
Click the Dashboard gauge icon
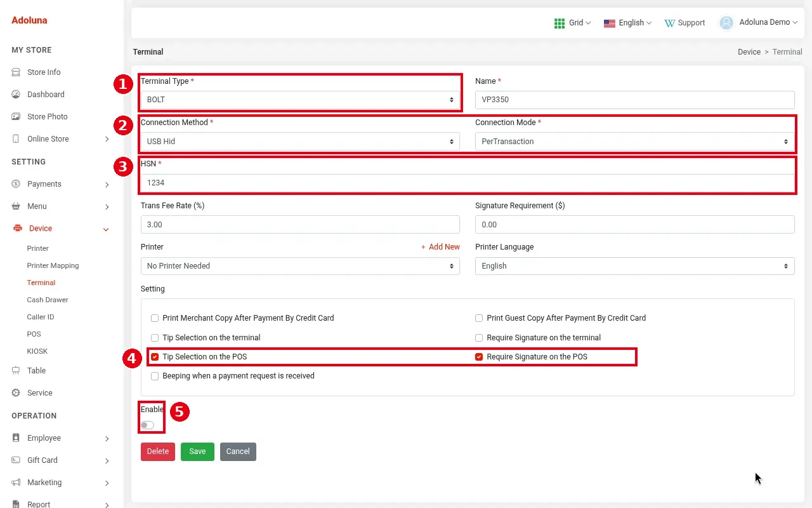(x=16, y=95)
